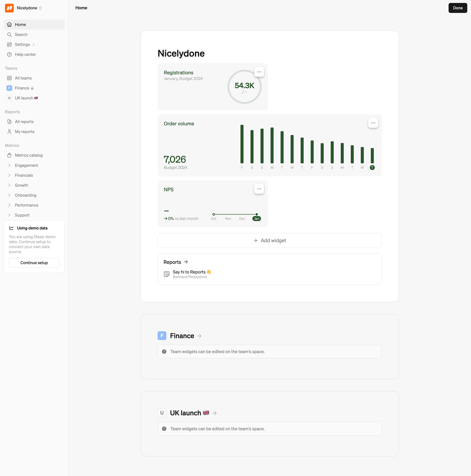
Task: Switch to the Home navigation item
Action: (x=20, y=25)
